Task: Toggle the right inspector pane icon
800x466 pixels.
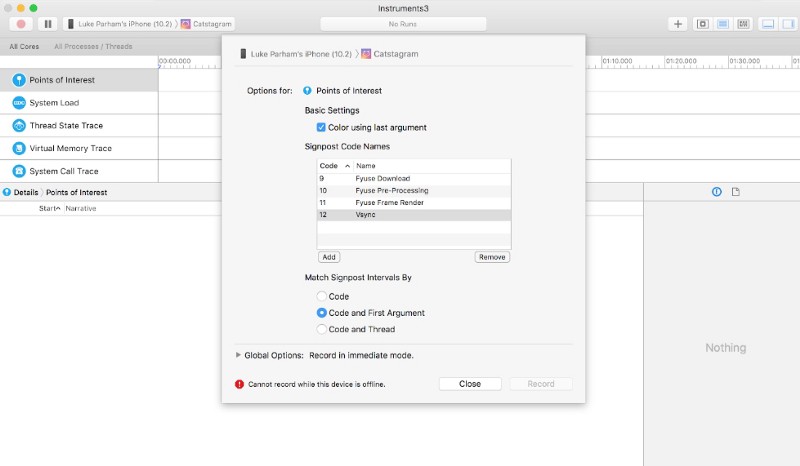Action: 788,24
